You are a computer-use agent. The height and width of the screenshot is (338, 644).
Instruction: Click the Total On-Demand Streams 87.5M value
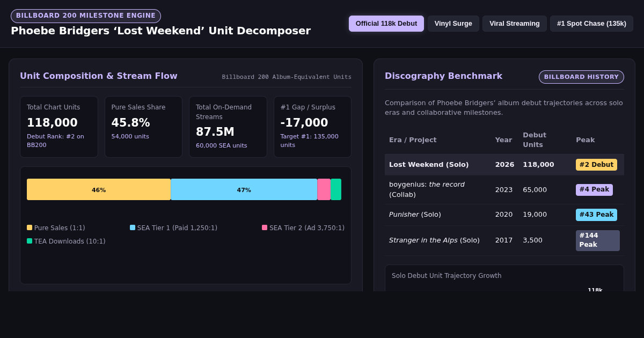click(x=215, y=132)
